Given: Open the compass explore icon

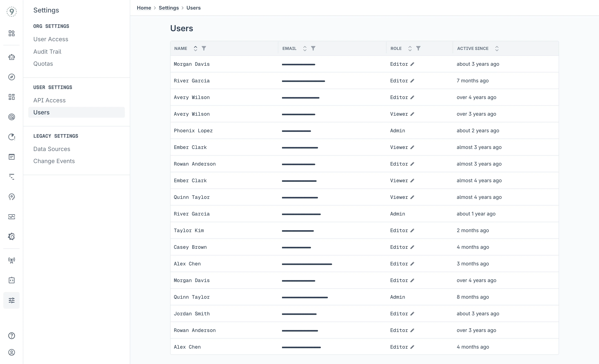Looking at the screenshot, I should click(x=11, y=77).
